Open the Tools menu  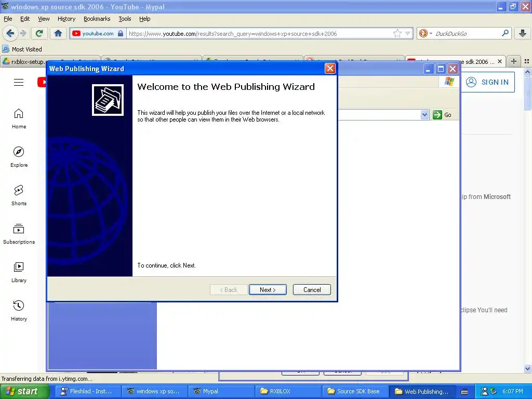pos(125,19)
